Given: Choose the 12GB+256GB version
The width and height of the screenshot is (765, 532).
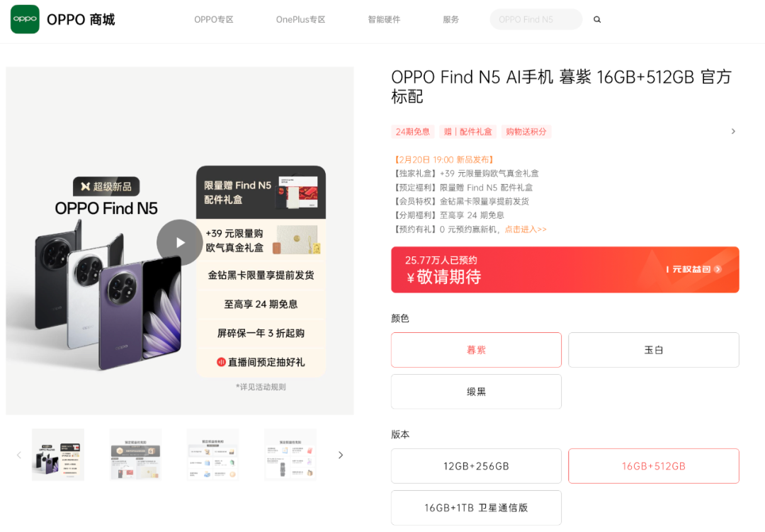Looking at the screenshot, I should tap(476, 466).
